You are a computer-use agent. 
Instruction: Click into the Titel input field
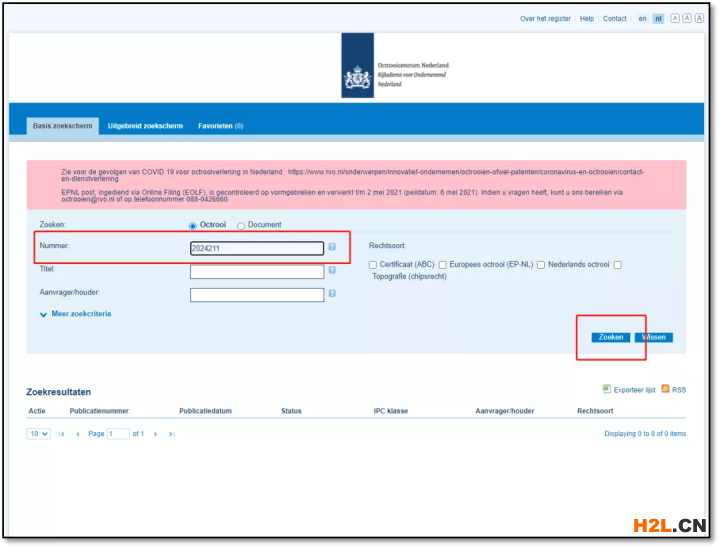[x=256, y=271]
